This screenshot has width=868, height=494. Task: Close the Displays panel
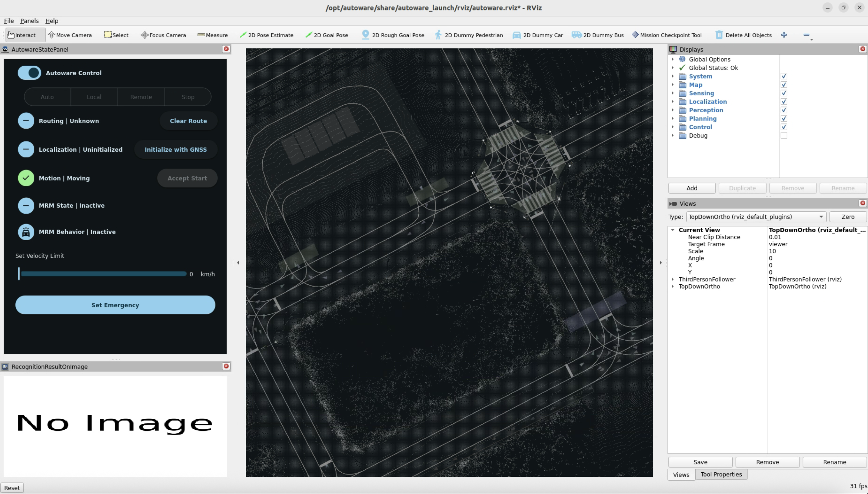tap(863, 49)
